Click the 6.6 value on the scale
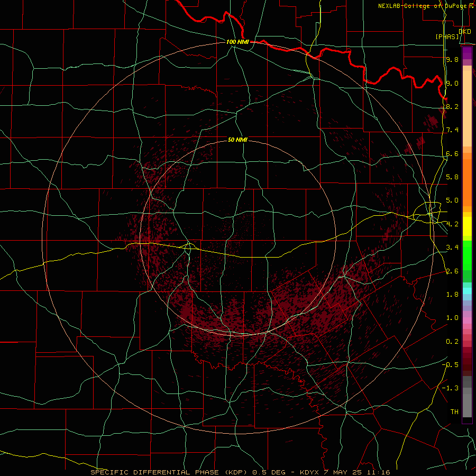Screen dimensions: 476x476 click(x=452, y=153)
